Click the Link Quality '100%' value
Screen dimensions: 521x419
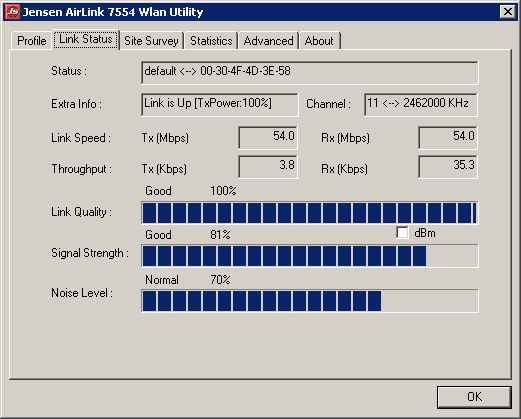pos(223,191)
